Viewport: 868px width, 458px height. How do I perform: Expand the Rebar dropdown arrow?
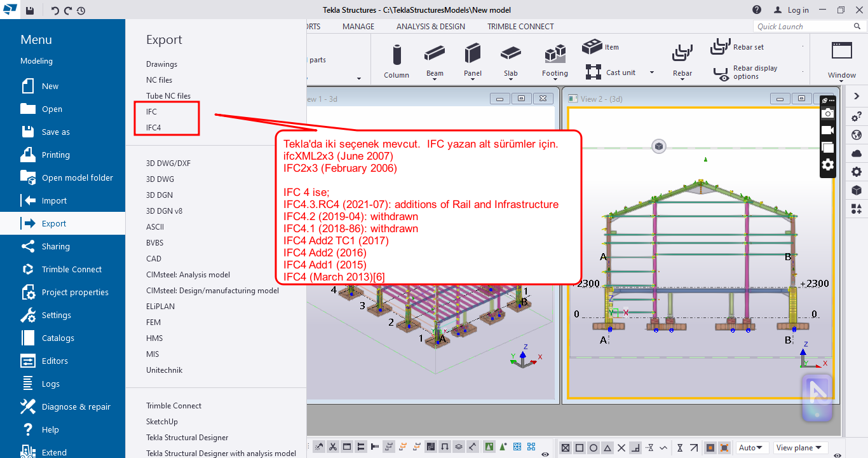tap(682, 80)
